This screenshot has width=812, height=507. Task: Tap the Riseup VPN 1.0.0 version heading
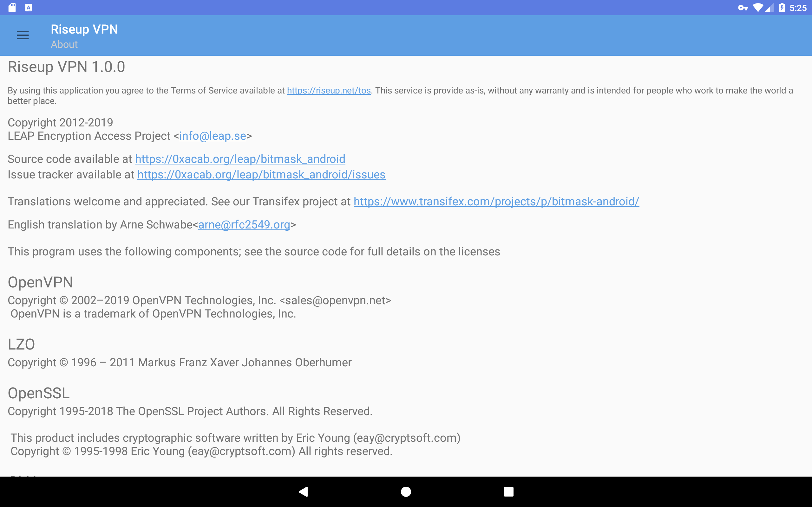point(66,67)
